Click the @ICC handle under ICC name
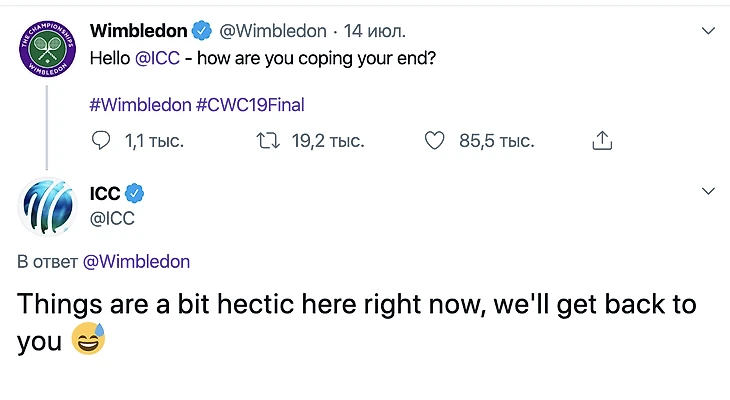This screenshot has height=400, width=730. pos(112,217)
